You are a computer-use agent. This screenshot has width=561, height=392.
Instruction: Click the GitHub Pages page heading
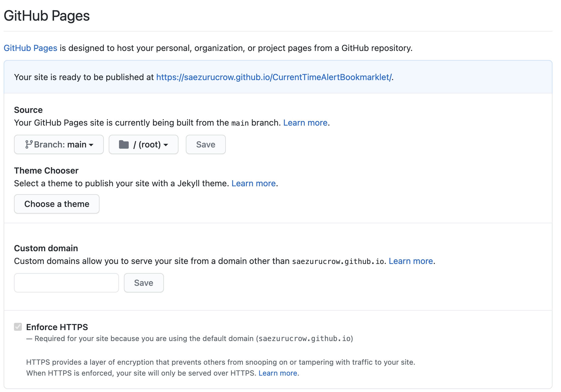pos(47,16)
